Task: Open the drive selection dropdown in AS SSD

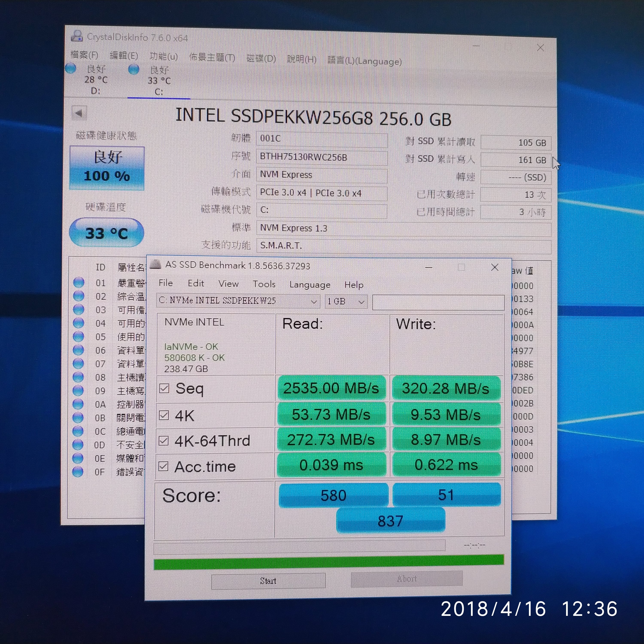Action: pos(238,301)
